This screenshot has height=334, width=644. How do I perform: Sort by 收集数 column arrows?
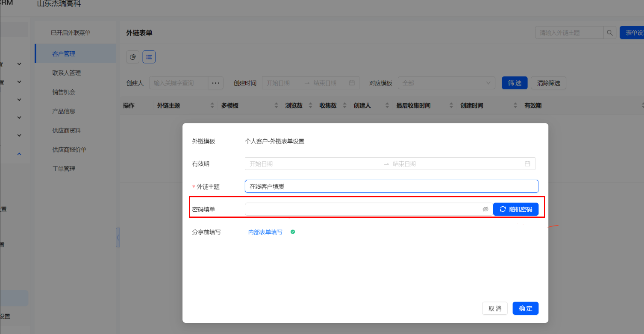pos(344,105)
